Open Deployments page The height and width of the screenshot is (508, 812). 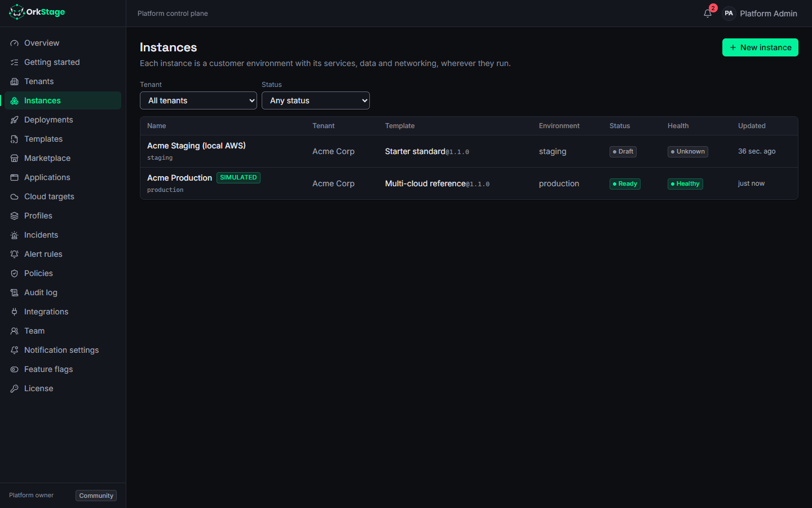(63, 120)
